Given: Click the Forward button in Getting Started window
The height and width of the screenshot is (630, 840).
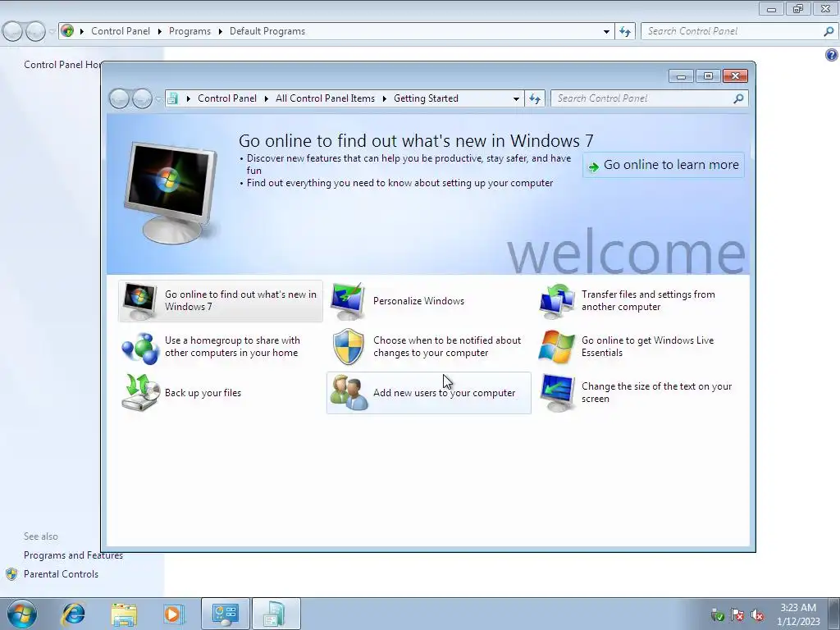Looking at the screenshot, I should coord(142,98).
